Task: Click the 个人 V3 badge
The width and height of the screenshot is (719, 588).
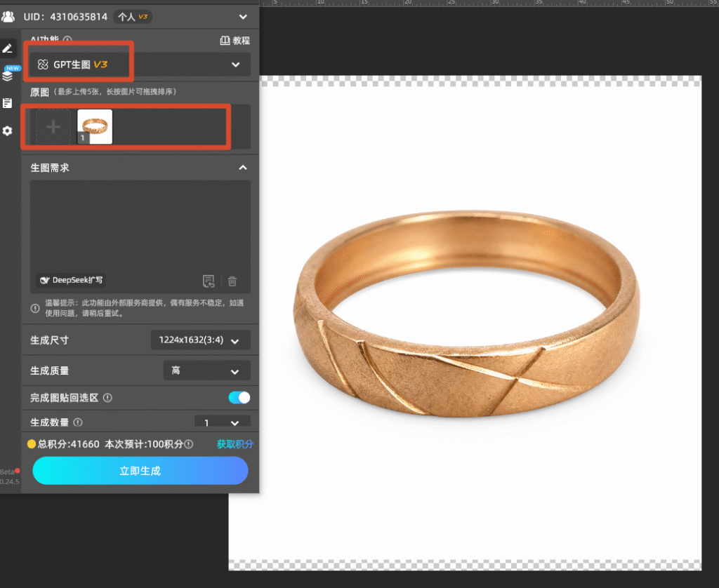Action: (x=133, y=17)
